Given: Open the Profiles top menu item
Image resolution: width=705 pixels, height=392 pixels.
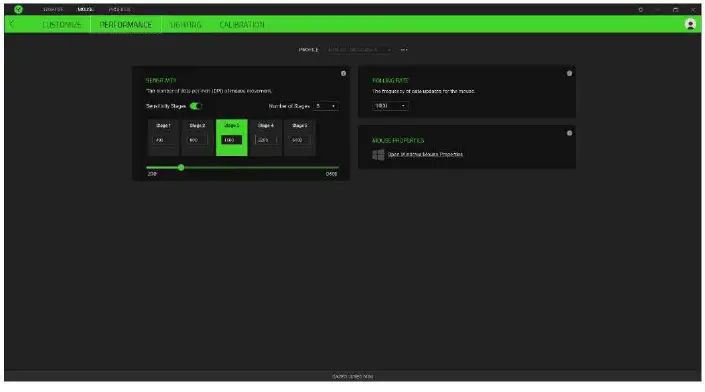Looking at the screenshot, I should point(120,9).
